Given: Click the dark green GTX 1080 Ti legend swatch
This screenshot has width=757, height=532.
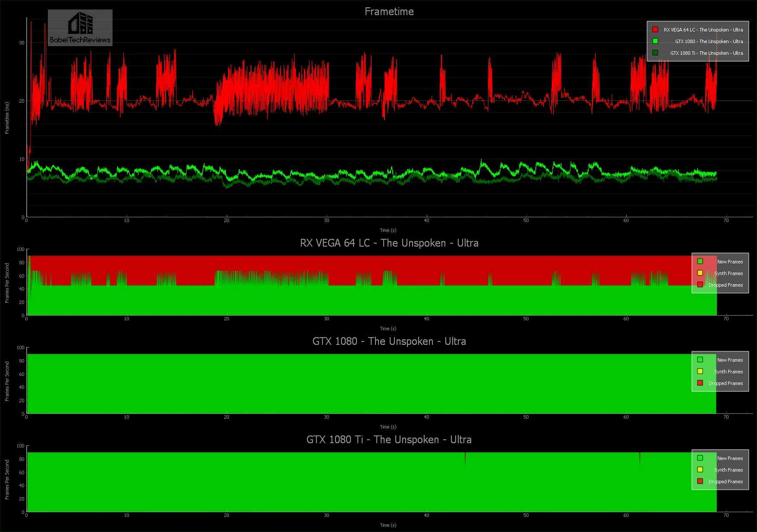Looking at the screenshot, I should point(655,53).
